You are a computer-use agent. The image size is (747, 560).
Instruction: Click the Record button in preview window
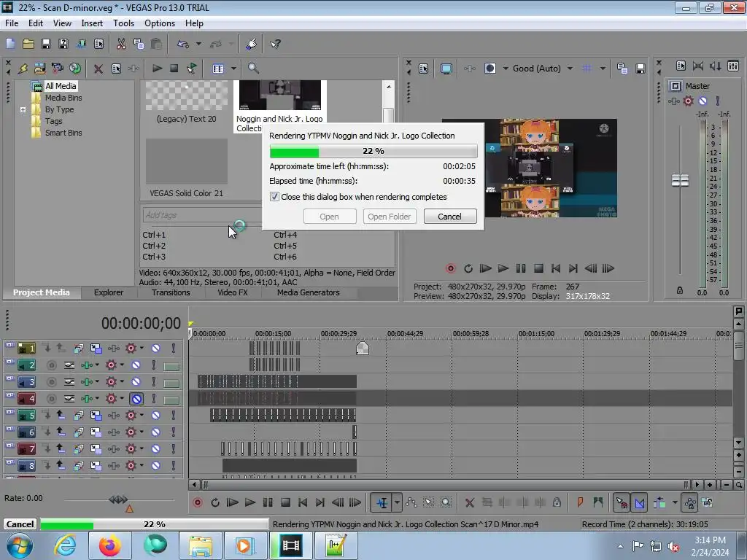[450, 268]
